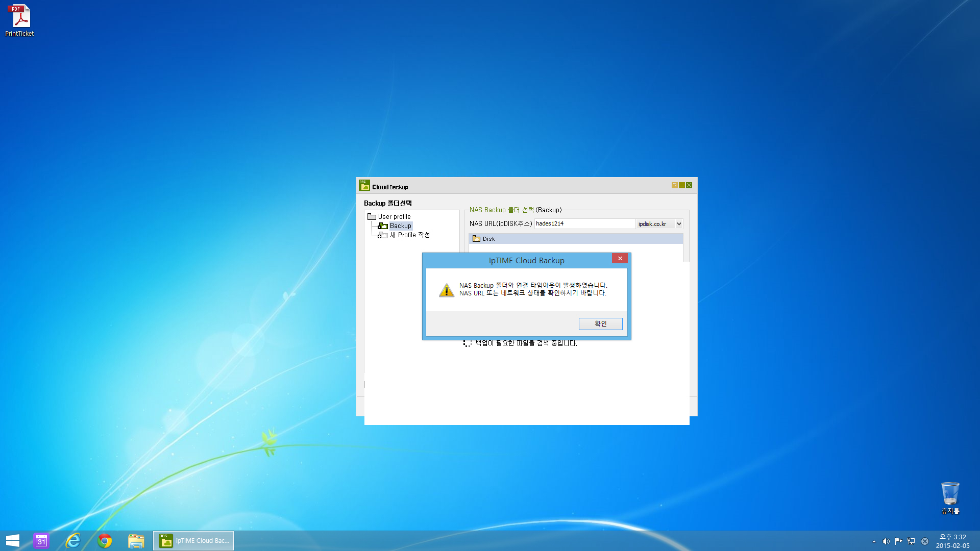
Task: Select the Backup profile in the tree
Action: [x=400, y=226]
